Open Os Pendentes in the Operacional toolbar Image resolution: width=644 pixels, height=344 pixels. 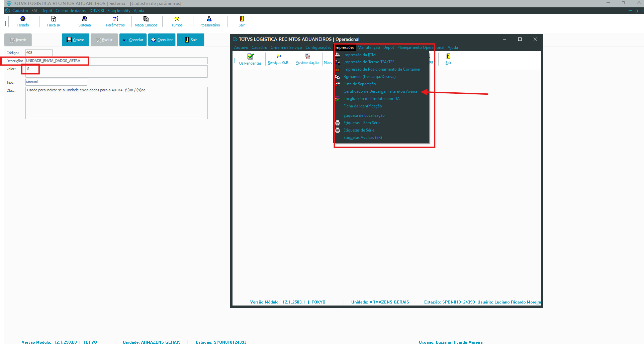pos(250,59)
